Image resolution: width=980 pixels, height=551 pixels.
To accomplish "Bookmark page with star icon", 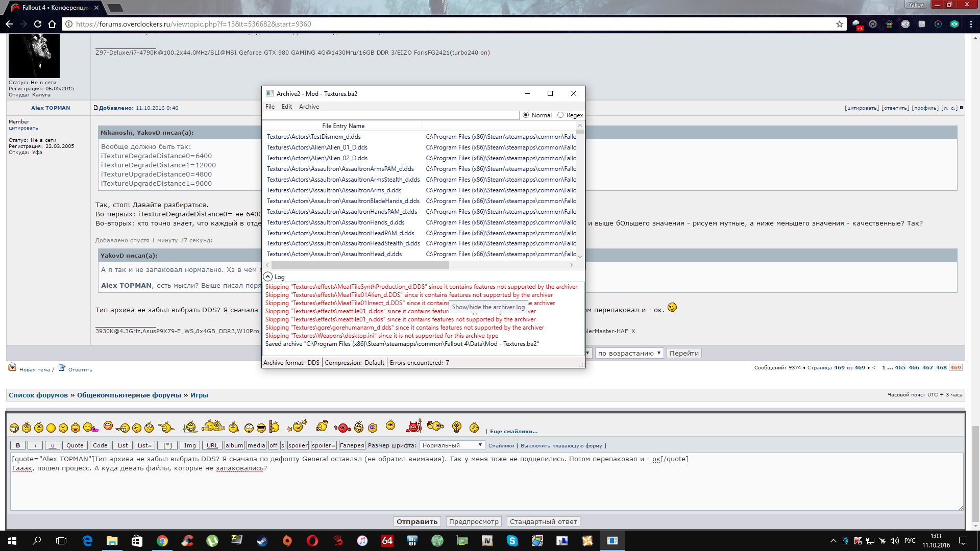I will [x=839, y=24].
